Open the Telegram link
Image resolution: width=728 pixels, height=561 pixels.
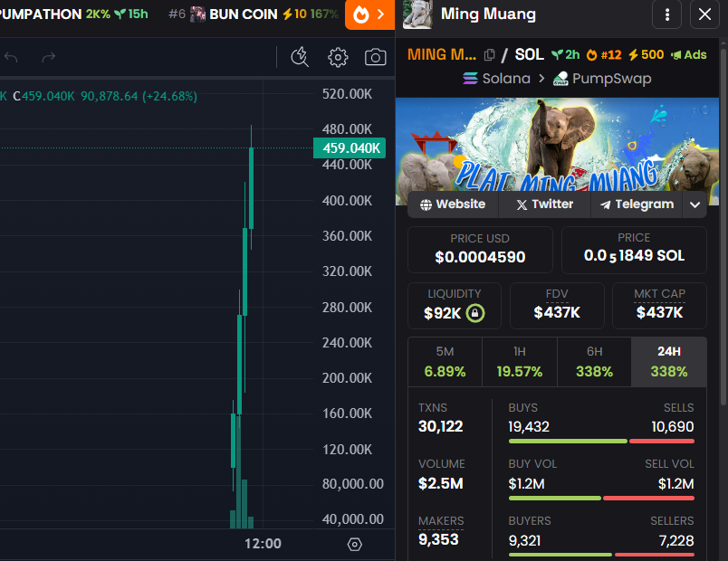pos(637,204)
